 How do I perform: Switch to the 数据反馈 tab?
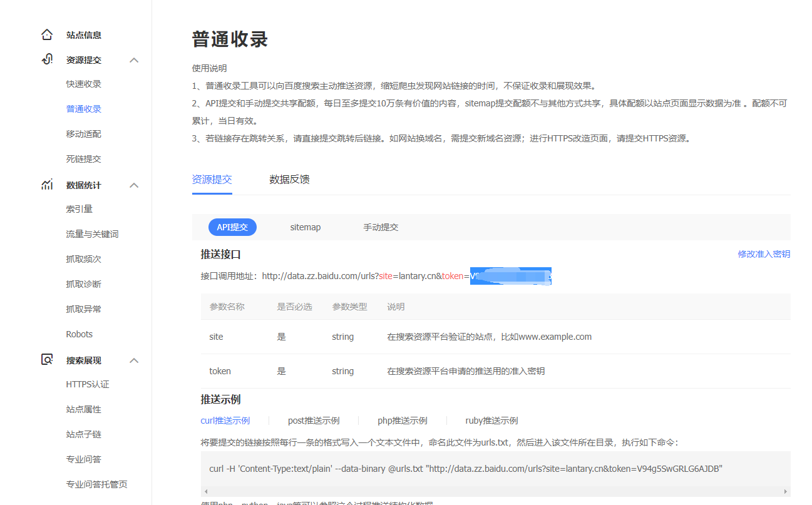point(289,179)
